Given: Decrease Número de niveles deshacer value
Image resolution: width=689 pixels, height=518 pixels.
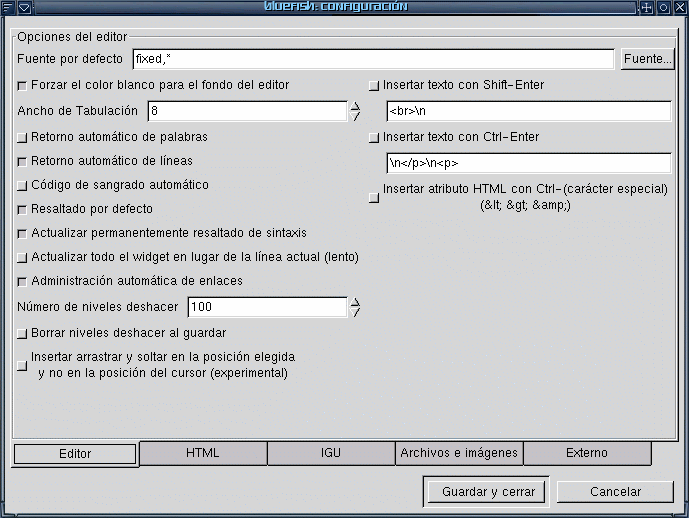Looking at the screenshot, I should pos(354,312).
